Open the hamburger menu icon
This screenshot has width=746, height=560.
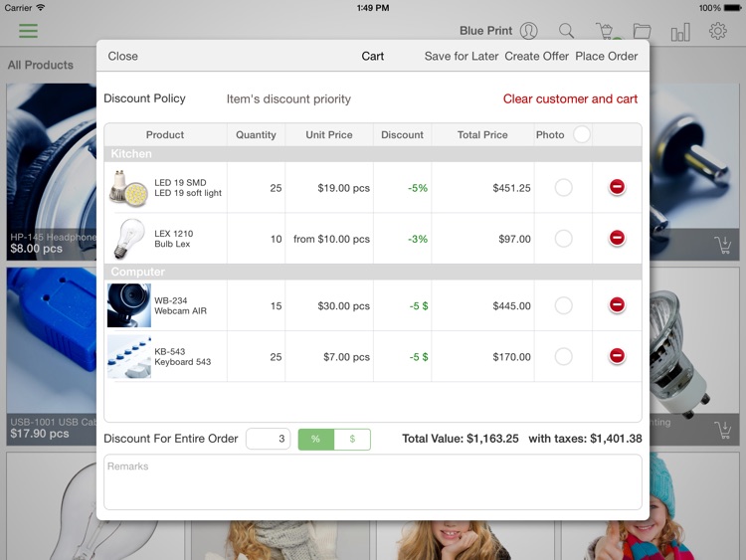tap(28, 31)
